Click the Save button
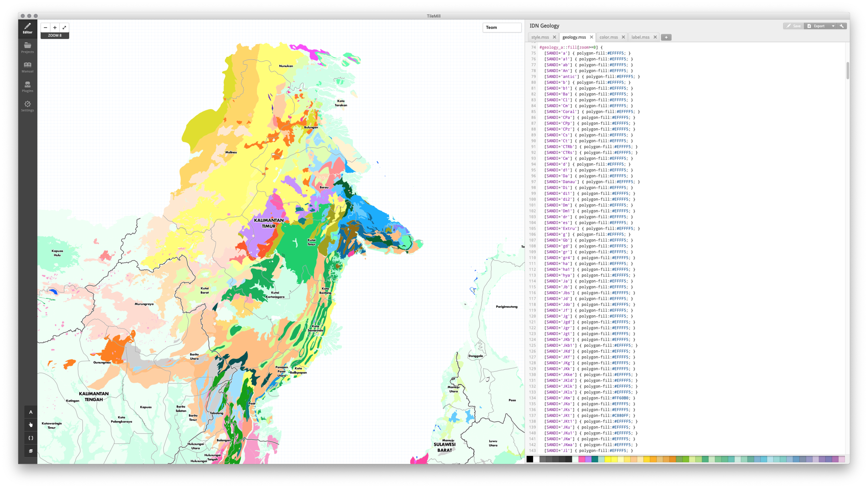The width and height of the screenshot is (868, 488). (x=793, y=26)
